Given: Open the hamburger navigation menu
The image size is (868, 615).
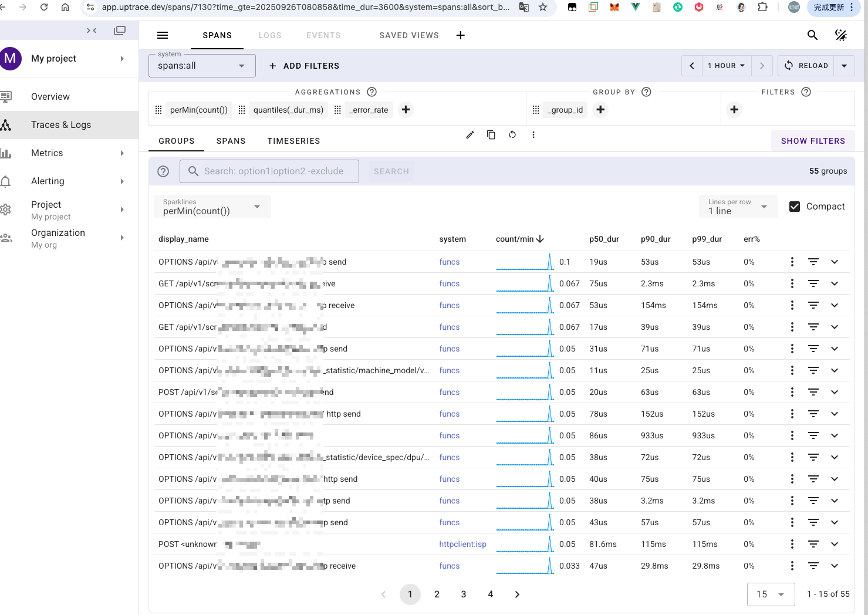Looking at the screenshot, I should (163, 35).
